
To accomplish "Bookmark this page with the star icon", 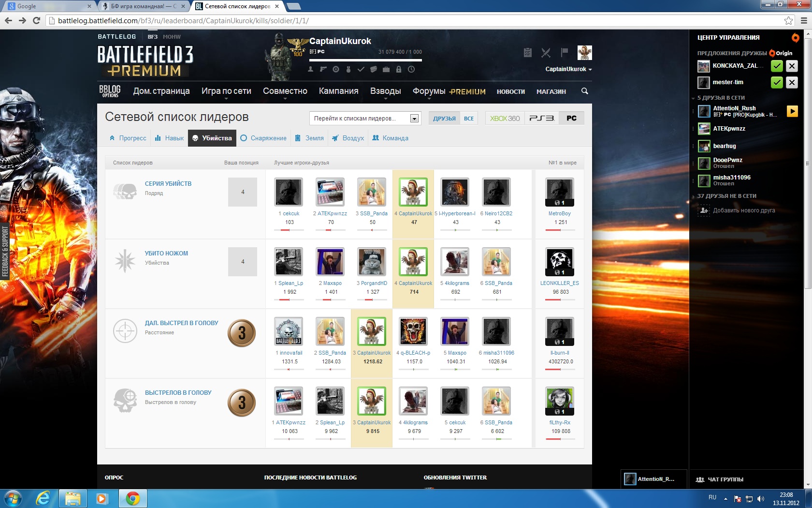I will 788,20.
